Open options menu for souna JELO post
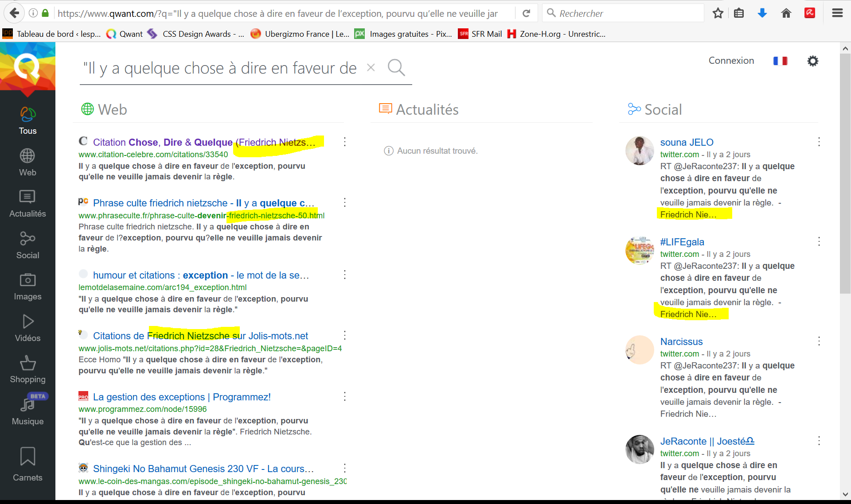Viewport: 851px width, 504px height. point(819,142)
